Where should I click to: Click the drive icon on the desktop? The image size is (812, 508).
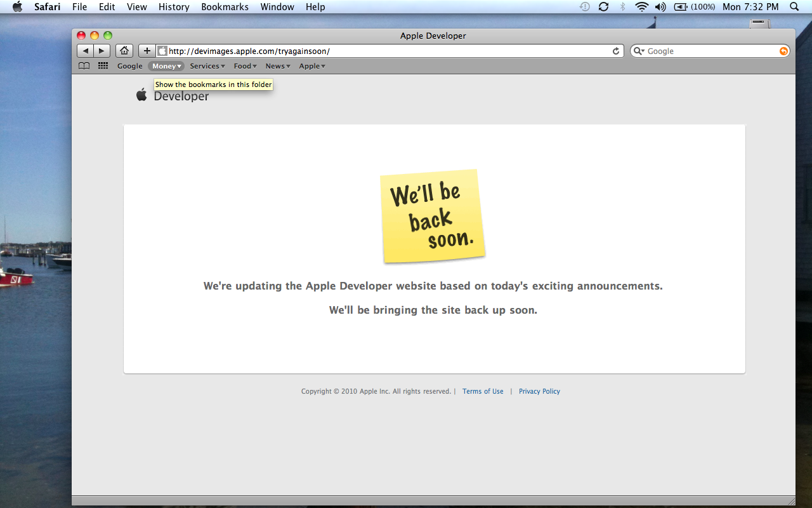click(x=759, y=23)
